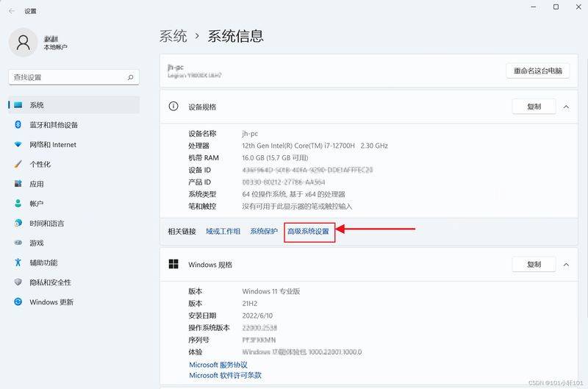
Task: Collapse the Windows 规格 section chevron
Action: point(566,265)
